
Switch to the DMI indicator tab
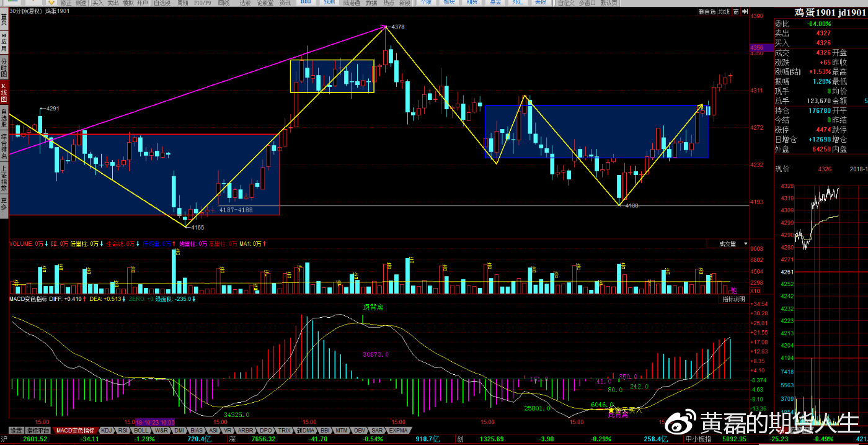[x=180, y=430]
